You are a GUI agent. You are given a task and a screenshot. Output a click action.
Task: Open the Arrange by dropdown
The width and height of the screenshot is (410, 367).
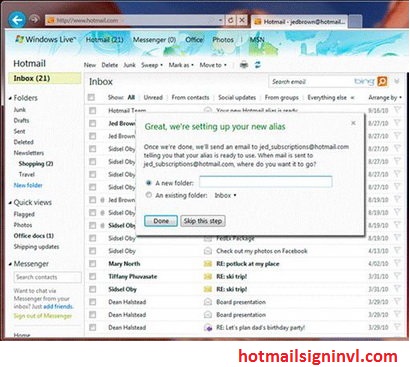pyautogui.click(x=385, y=97)
